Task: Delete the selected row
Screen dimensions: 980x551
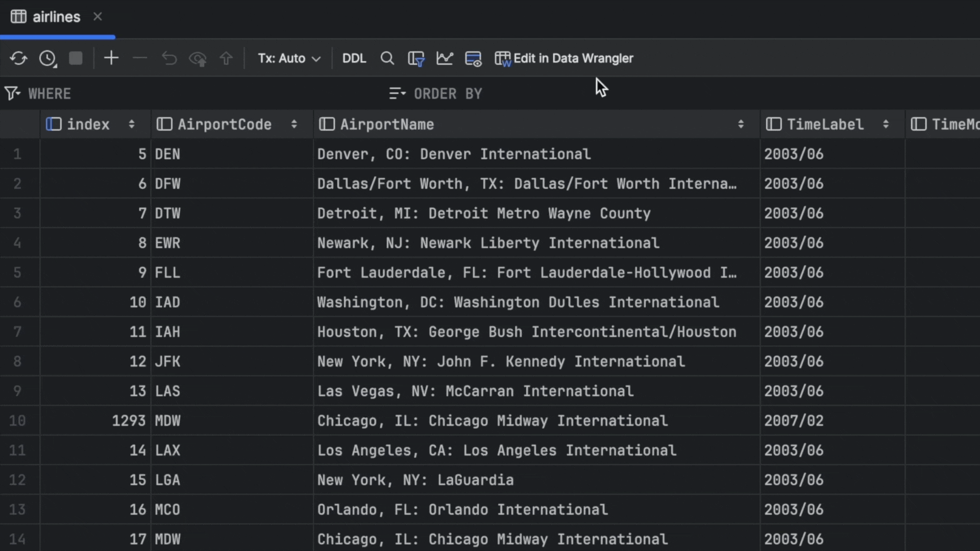Action: click(140, 58)
